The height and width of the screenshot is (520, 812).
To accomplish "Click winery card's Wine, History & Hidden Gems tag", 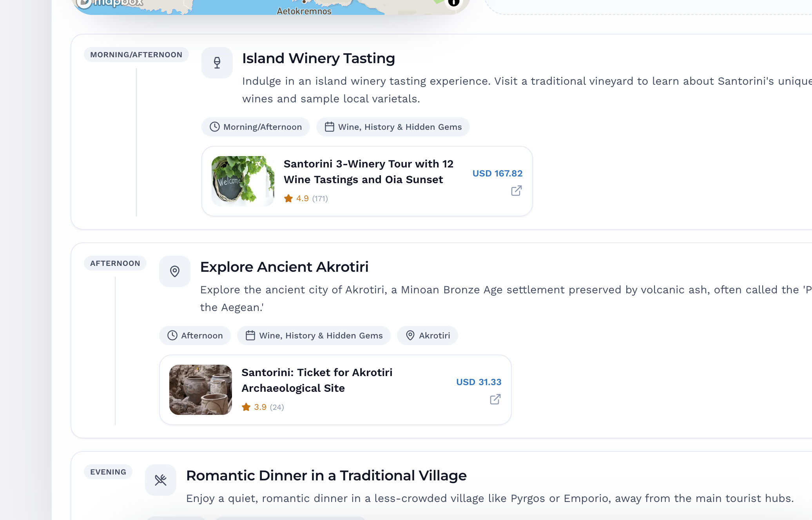I will (393, 127).
